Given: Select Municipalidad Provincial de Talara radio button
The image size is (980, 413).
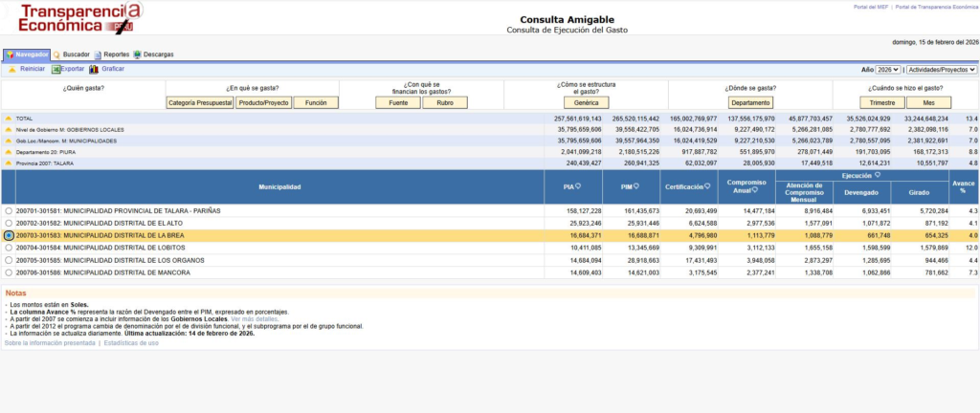Looking at the screenshot, I should click(9, 210).
